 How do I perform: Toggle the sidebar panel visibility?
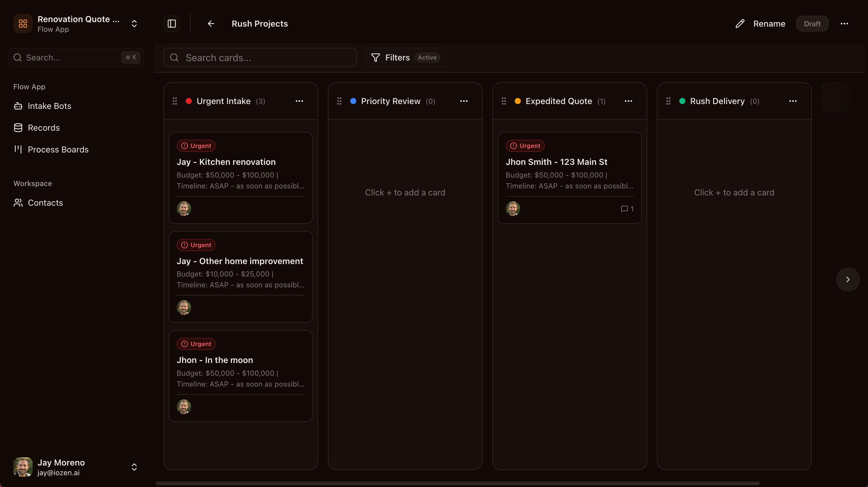171,24
